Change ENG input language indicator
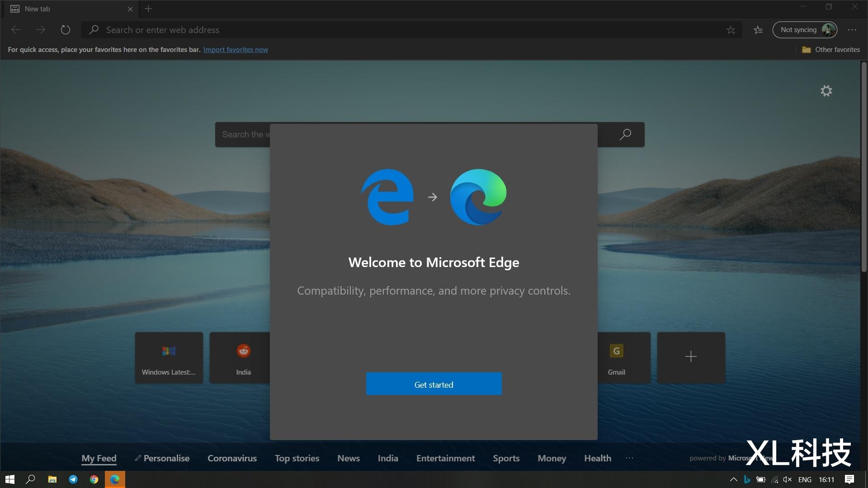The image size is (868, 488). point(805,479)
